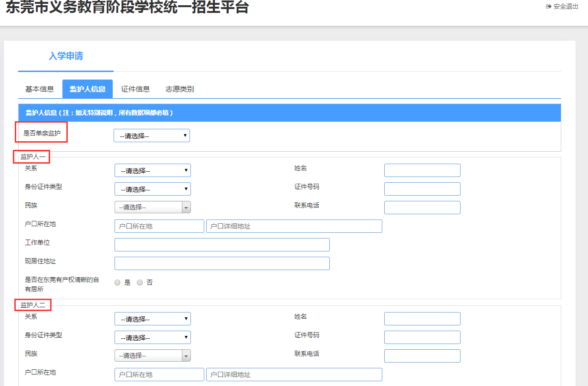Focus the 工作单位 input field
This screenshot has width=588, height=386.
[x=222, y=245]
